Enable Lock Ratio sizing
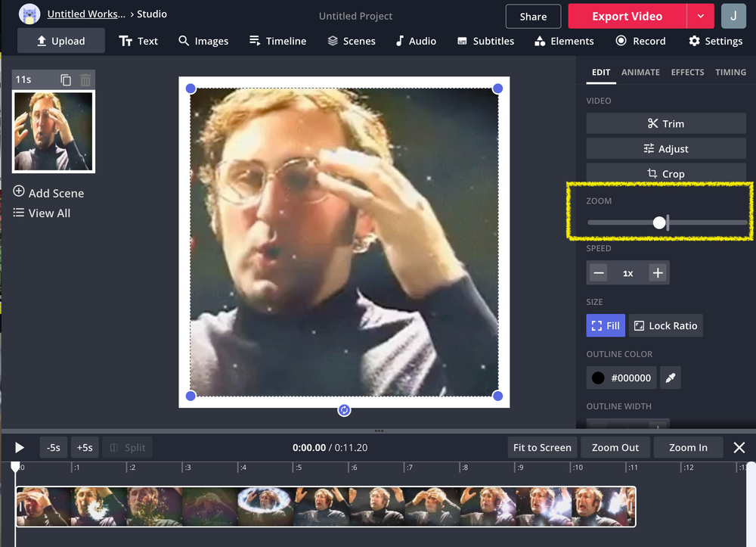 tap(665, 325)
